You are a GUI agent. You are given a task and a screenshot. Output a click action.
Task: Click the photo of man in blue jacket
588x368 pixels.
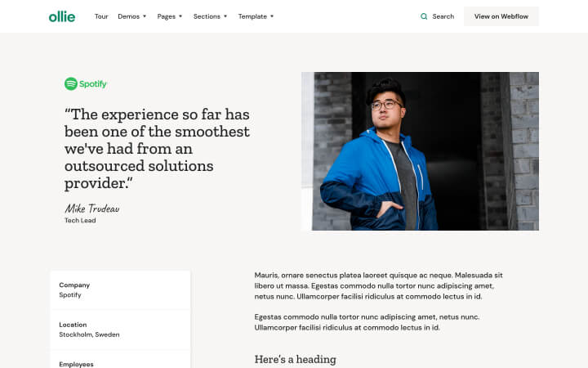[x=420, y=151]
